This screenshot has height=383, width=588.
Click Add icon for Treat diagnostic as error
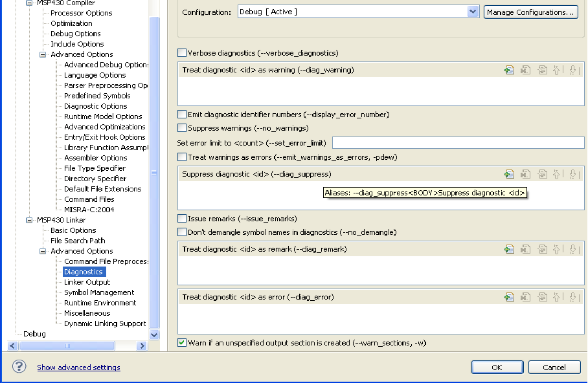[510, 297]
